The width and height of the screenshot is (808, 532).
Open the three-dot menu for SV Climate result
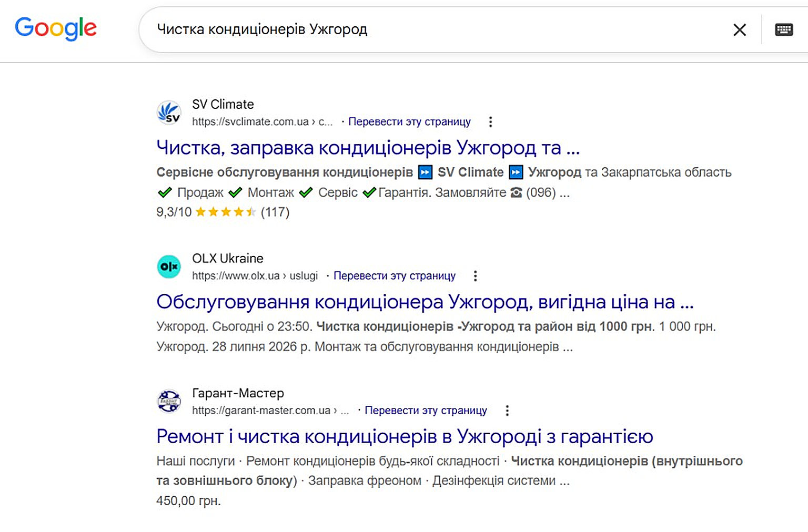pyautogui.click(x=490, y=122)
